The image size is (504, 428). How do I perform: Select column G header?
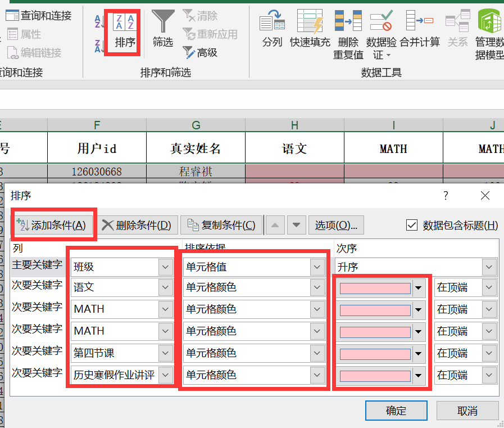tap(196, 125)
